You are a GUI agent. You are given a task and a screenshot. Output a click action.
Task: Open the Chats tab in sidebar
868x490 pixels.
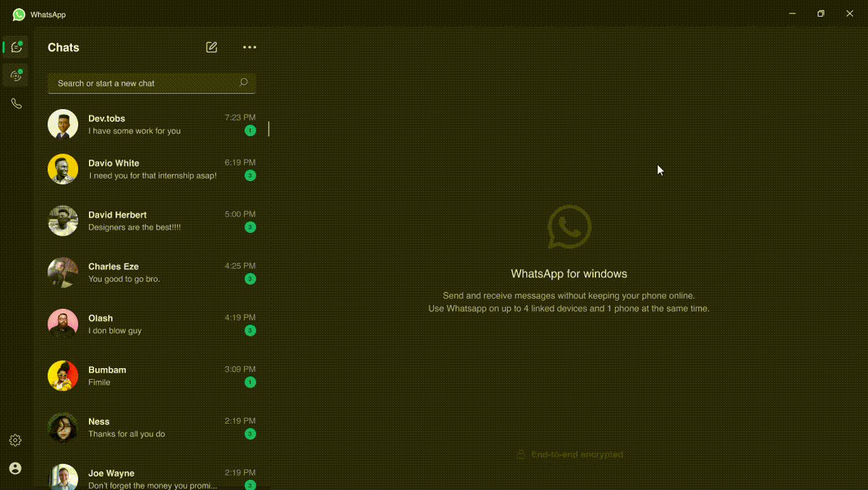(16, 47)
